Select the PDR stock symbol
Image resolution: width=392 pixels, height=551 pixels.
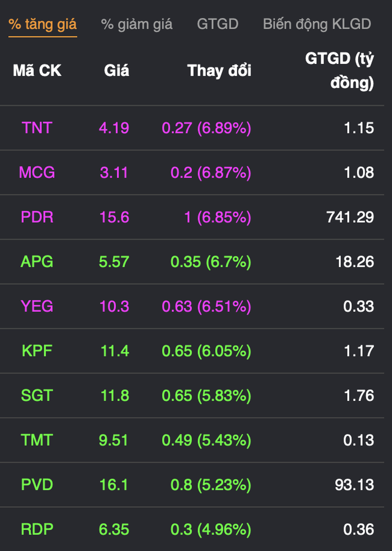click(x=37, y=217)
